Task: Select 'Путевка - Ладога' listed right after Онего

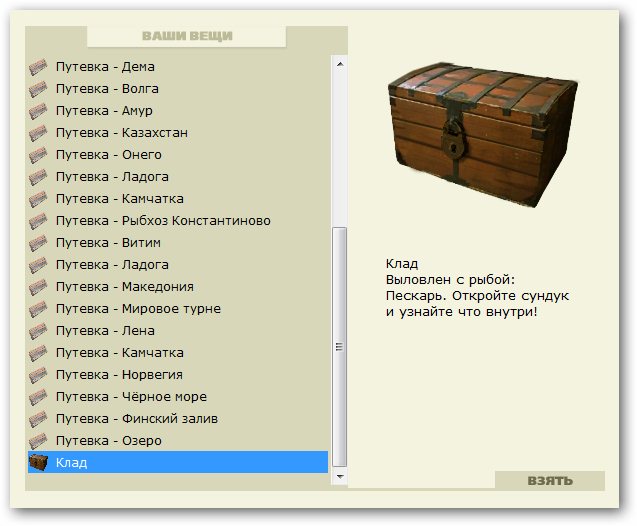Action: click(x=112, y=177)
